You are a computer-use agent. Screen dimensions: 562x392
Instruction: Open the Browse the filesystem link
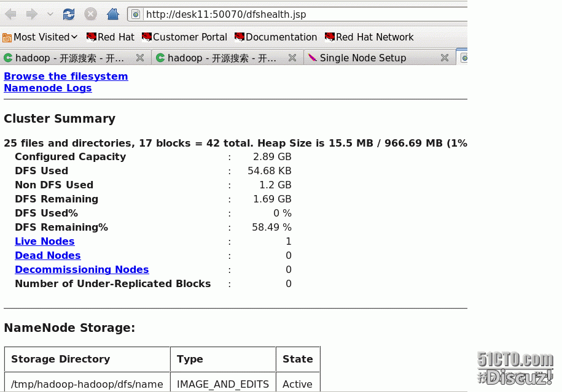click(66, 76)
